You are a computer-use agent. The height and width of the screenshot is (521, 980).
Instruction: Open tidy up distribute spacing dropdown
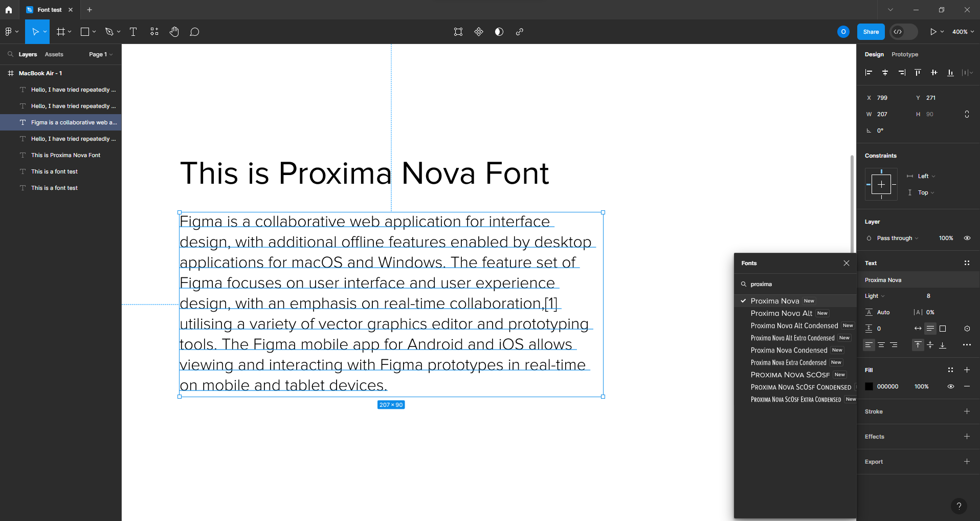pos(967,73)
